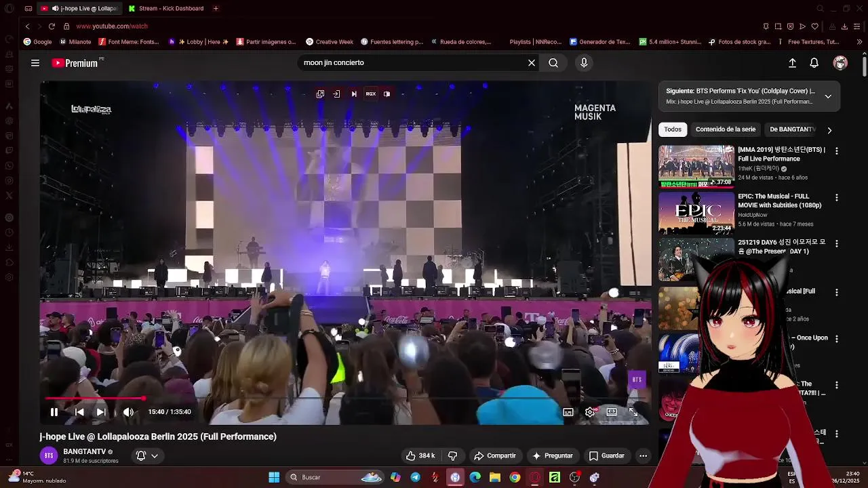Viewport: 868px width, 488px height.
Task: Open video player settings gear
Action: click(x=590, y=411)
